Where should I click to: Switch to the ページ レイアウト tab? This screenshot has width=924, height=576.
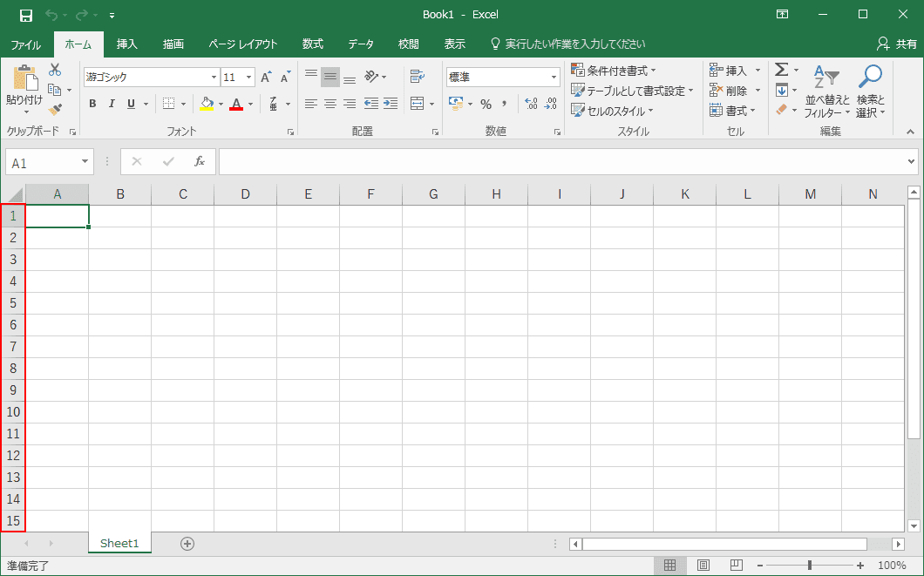pos(243,44)
